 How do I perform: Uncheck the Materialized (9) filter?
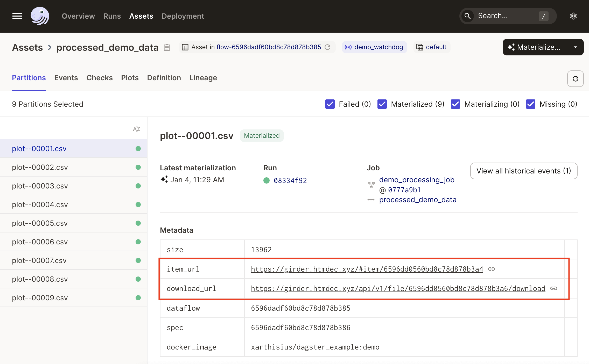(x=382, y=104)
